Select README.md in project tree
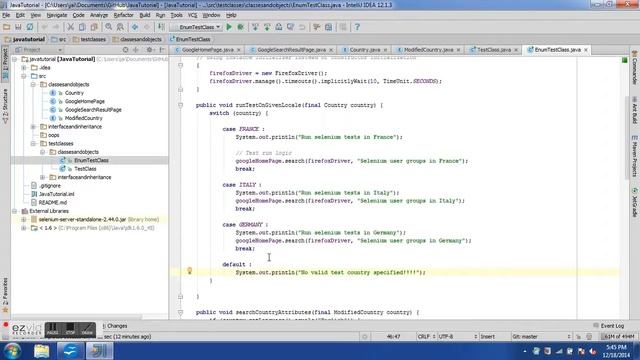 click(52, 202)
